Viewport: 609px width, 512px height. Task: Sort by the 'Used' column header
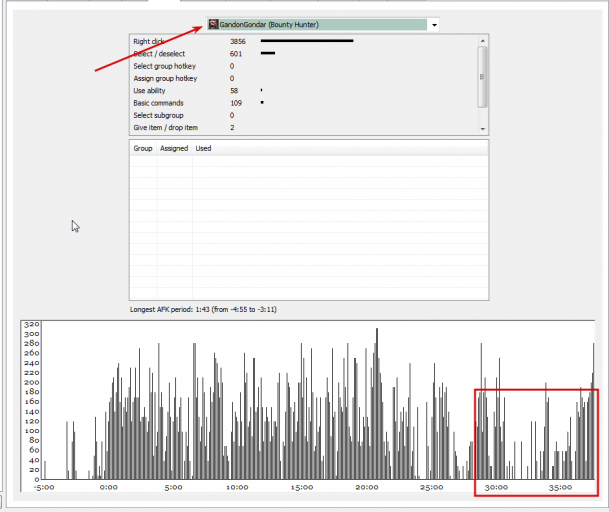coord(204,148)
